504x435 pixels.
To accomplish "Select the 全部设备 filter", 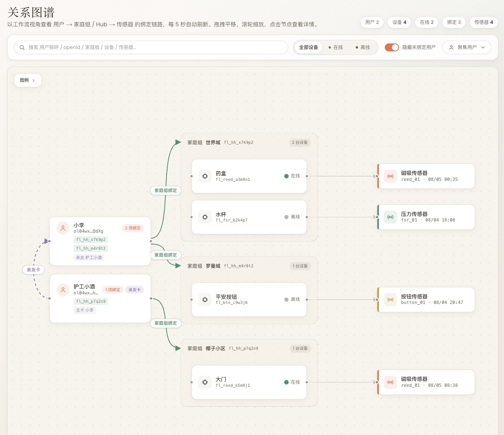I will (x=309, y=47).
